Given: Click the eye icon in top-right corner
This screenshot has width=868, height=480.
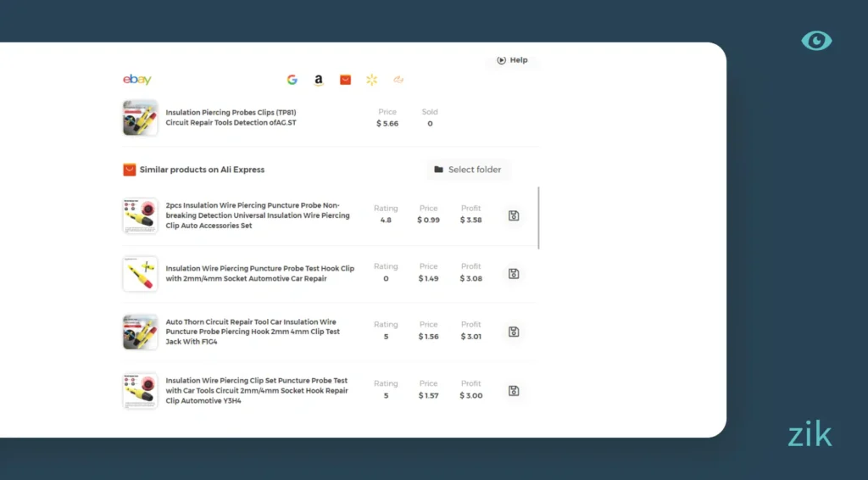Looking at the screenshot, I should (x=816, y=41).
